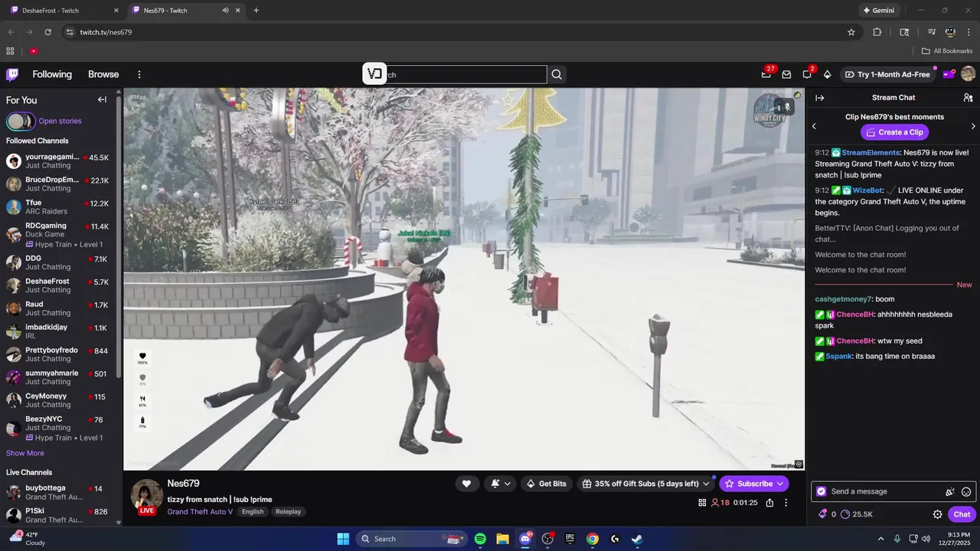The width and height of the screenshot is (980, 551).
Task: Open DeshaeFrost channel in sidebar
Action: [x=57, y=285]
